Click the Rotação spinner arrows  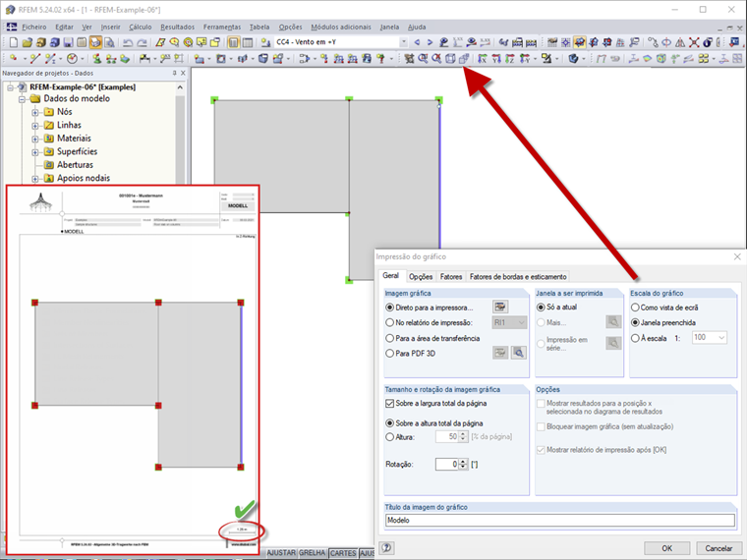tap(463, 464)
